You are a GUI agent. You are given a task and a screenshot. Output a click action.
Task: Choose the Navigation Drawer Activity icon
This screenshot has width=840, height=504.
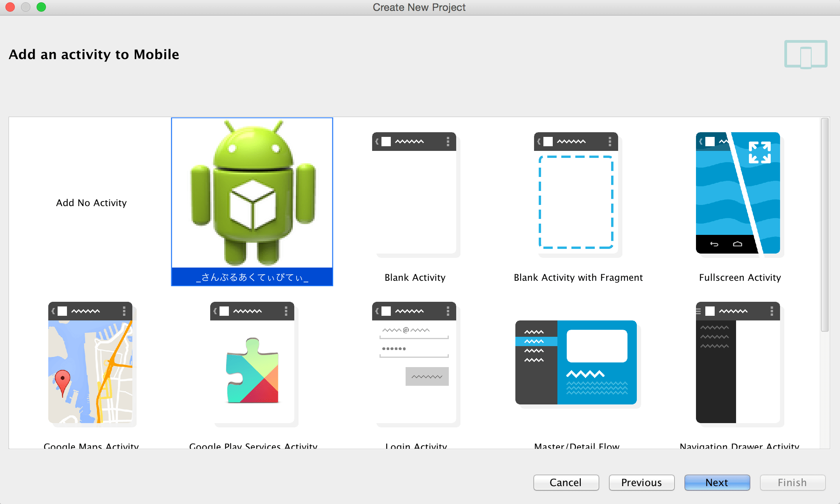(738, 362)
